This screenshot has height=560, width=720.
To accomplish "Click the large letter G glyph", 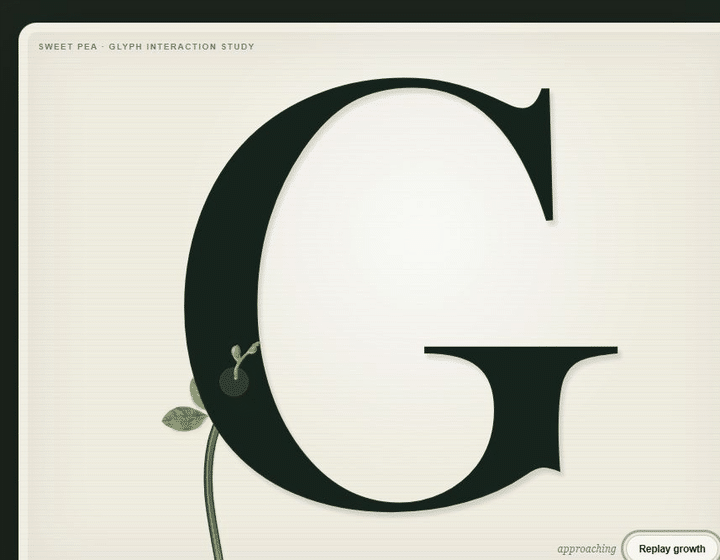I will 401,294.
